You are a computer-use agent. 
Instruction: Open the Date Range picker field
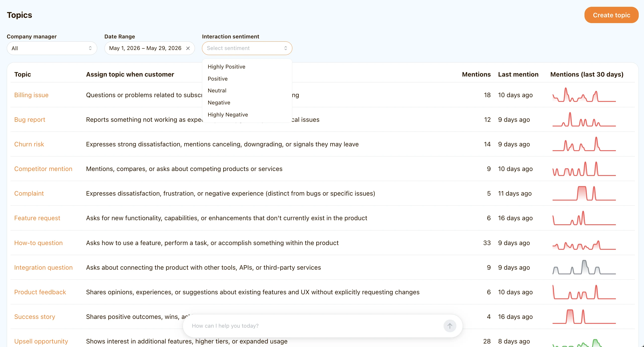click(149, 48)
